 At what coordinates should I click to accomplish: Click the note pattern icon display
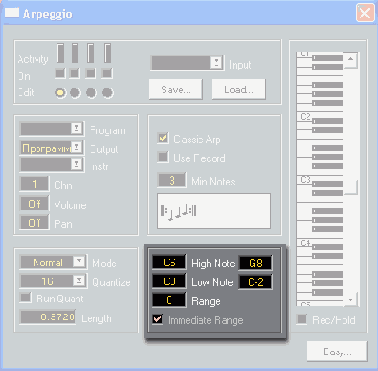coord(214,211)
